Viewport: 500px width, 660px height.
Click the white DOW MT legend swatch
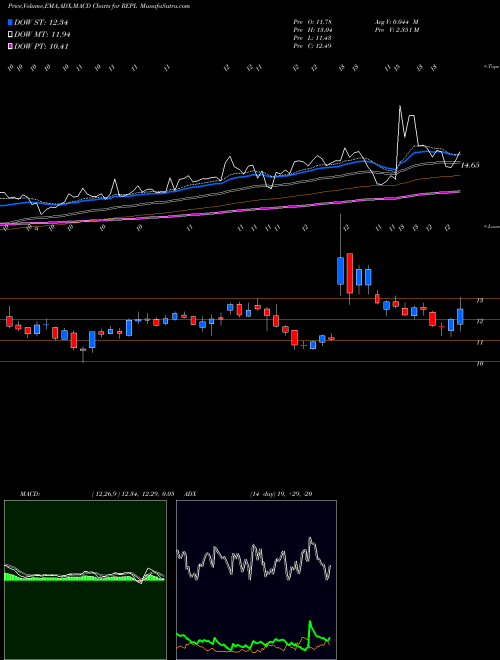point(11,35)
